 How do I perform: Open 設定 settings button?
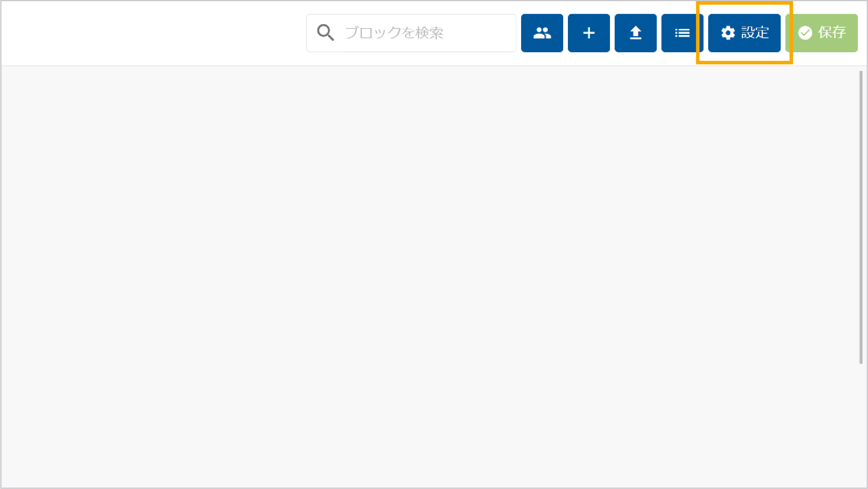point(744,33)
